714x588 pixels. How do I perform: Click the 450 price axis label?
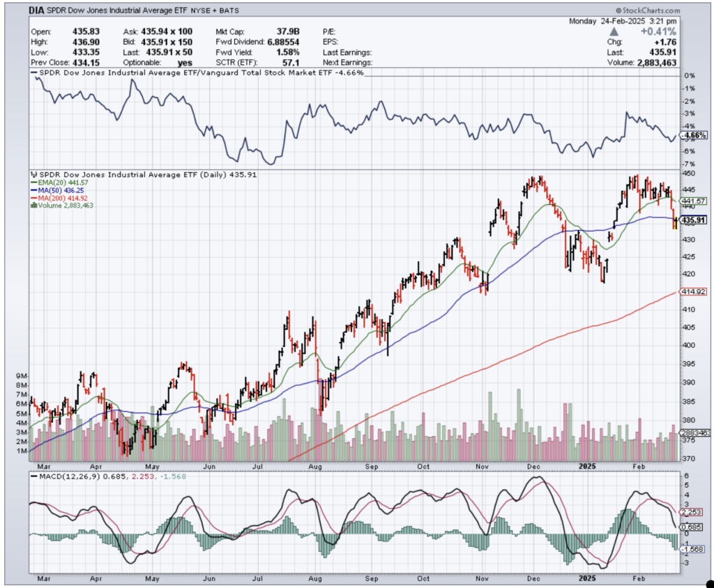coord(688,173)
